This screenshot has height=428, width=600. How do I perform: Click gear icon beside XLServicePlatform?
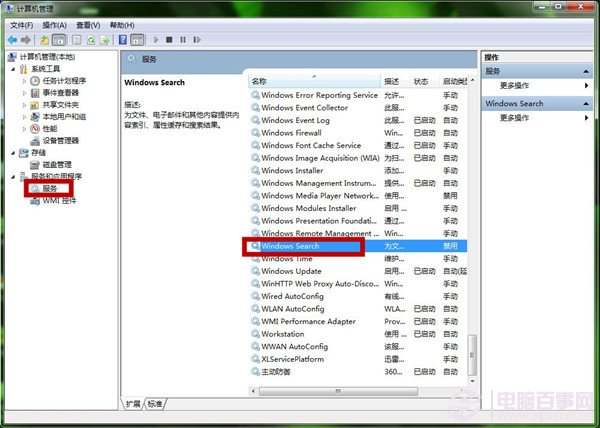tap(255, 359)
